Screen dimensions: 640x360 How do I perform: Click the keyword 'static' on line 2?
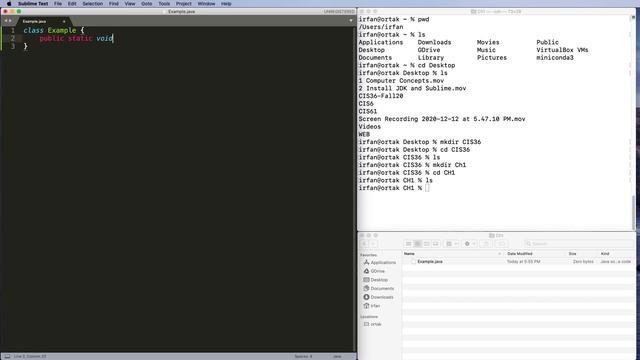pyautogui.click(x=80, y=38)
